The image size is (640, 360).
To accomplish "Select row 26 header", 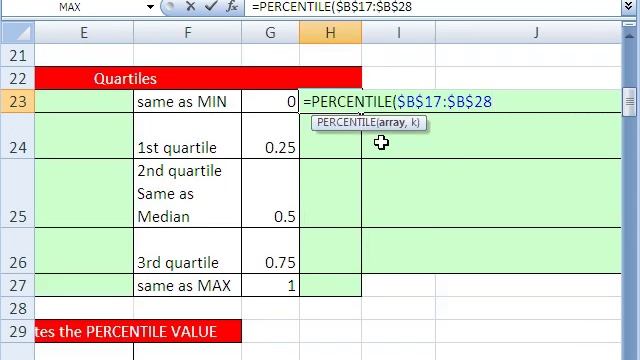I will point(18,251).
